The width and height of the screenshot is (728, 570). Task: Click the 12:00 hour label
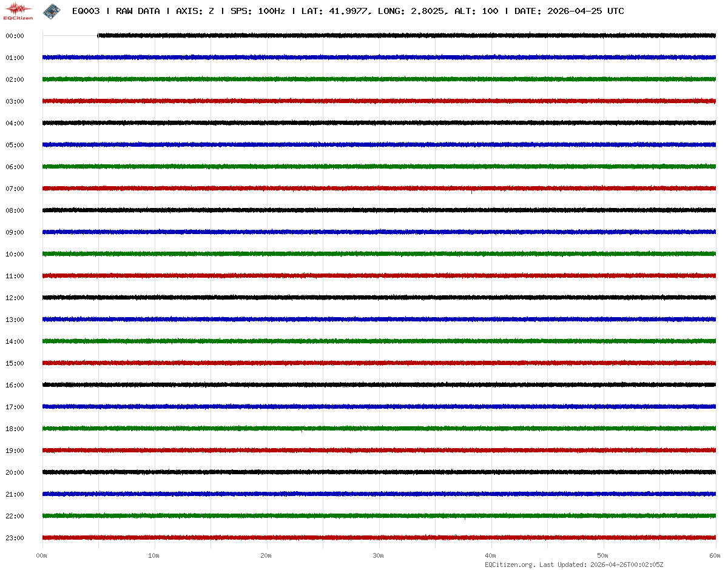15,298
